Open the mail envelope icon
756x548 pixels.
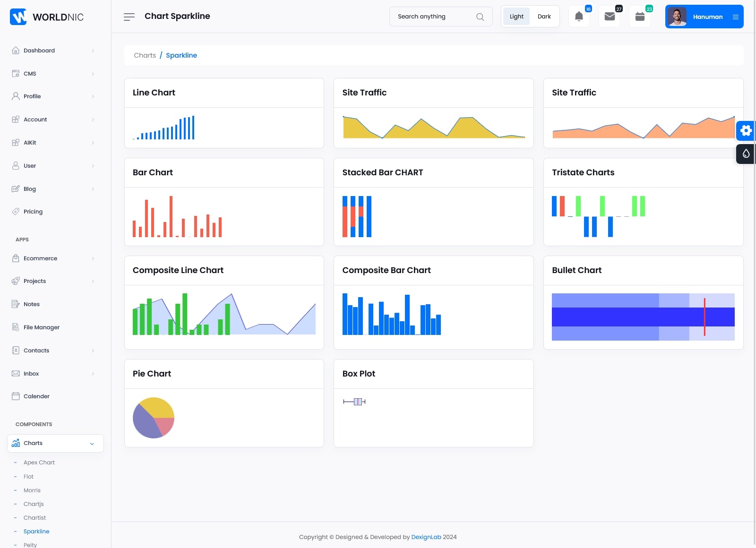(x=610, y=17)
